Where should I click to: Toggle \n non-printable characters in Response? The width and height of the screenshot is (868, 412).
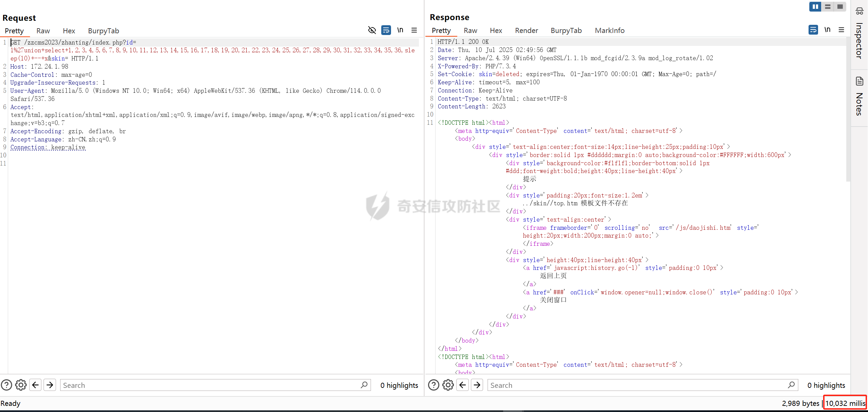click(x=828, y=30)
